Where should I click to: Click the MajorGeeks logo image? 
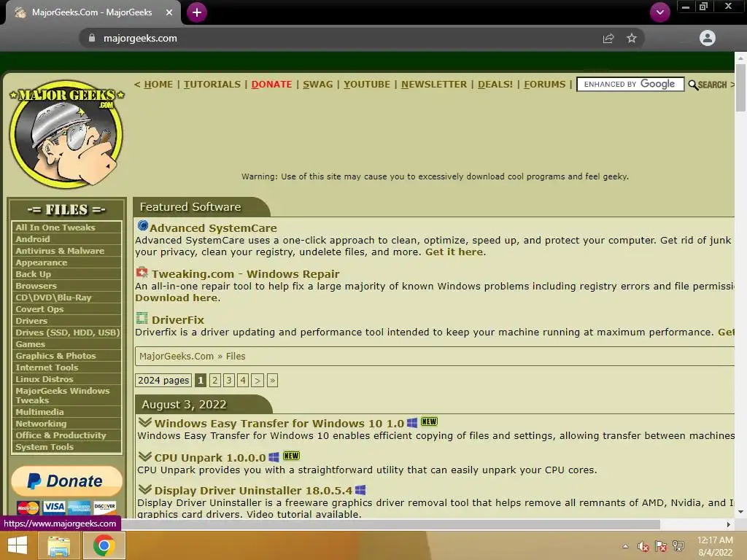66,134
